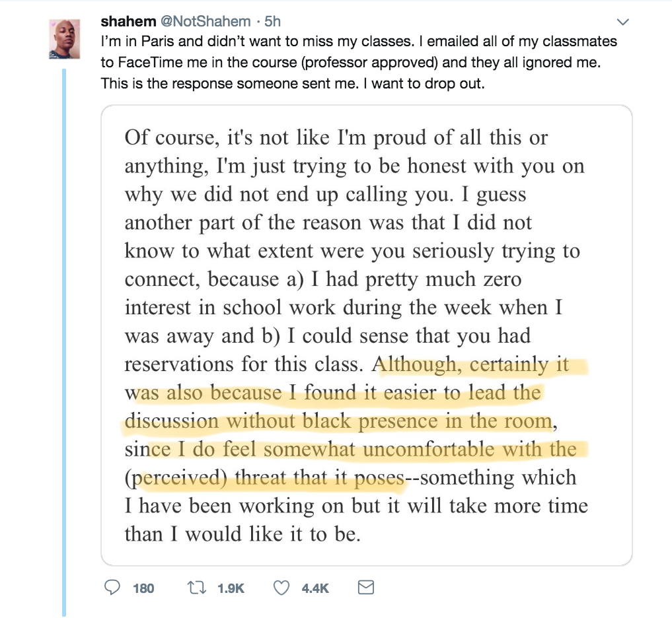Open the tweet options chevron menu
The image size is (672, 618).
(622, 21)
